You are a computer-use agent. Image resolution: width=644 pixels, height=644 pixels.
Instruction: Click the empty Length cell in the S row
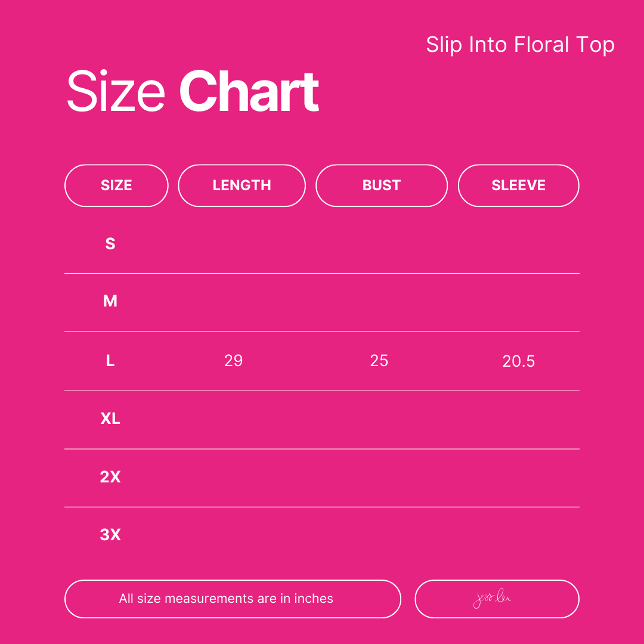pos(234,243)
